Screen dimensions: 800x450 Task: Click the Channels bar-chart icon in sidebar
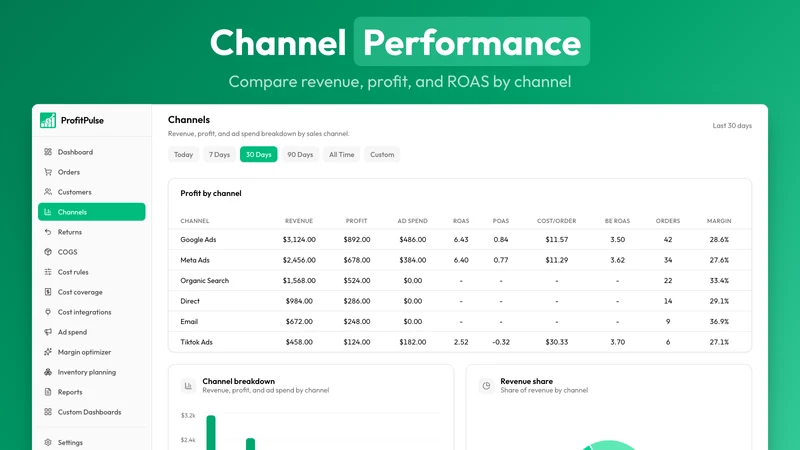point(48,212)
